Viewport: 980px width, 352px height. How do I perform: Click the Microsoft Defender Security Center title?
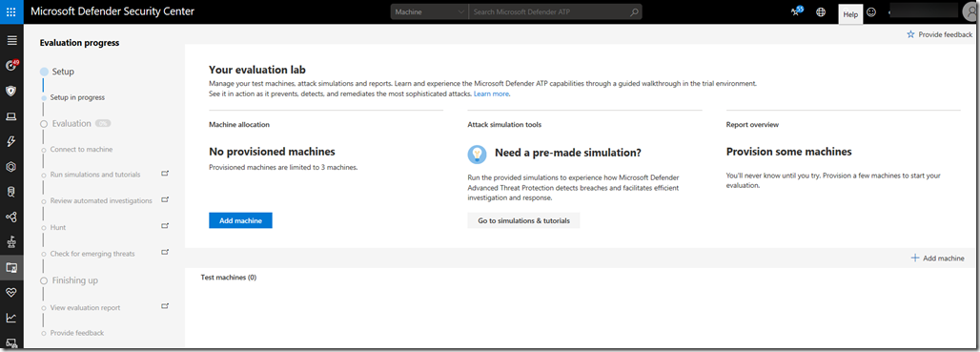(x=112, y=11)
